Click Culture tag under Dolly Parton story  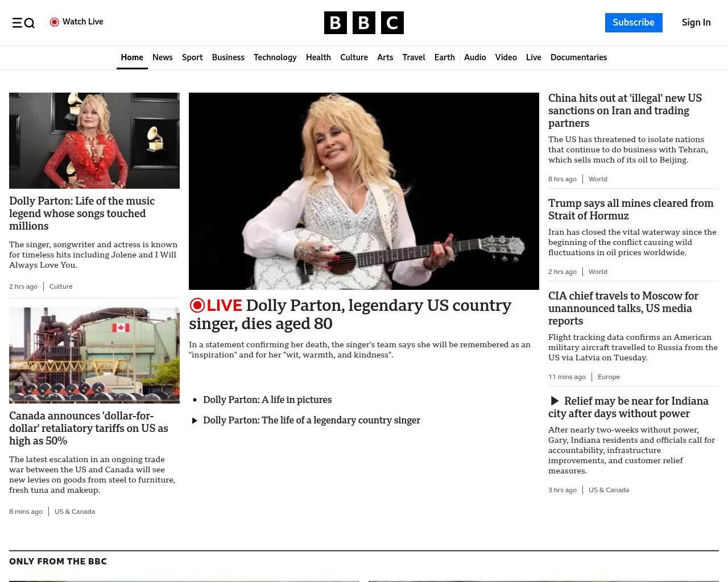click(61, 286)
